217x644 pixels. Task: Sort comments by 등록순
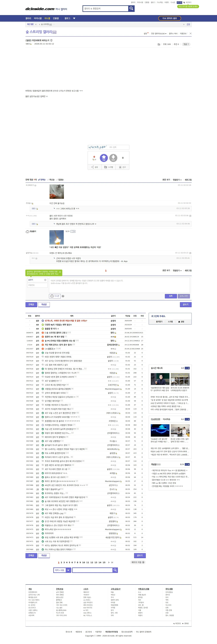tap(42, 180)
